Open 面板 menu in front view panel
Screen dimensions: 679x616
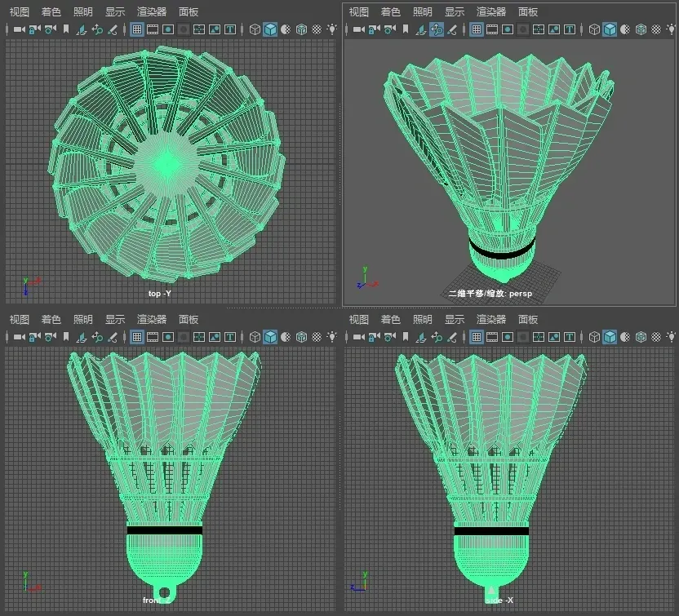click(x=189, y=319)
